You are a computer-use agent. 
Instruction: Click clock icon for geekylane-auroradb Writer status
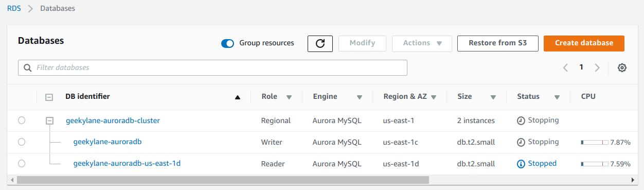tap(521, 142)
